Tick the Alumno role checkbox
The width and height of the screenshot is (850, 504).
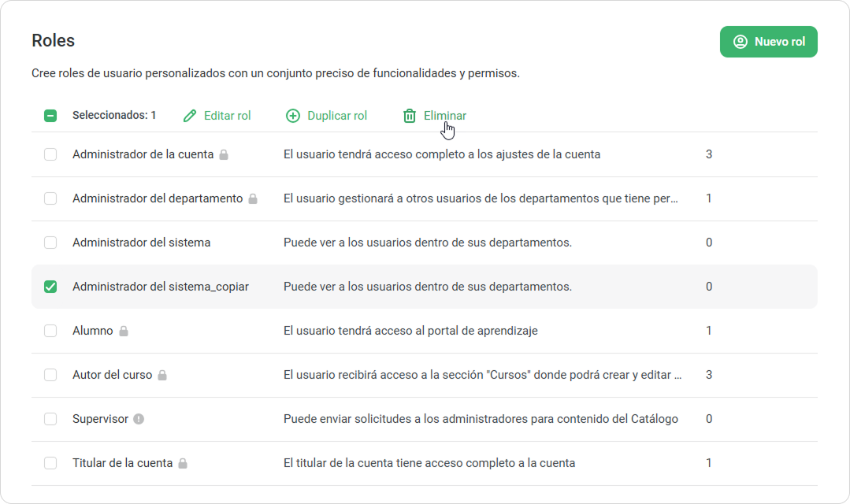point(50,331)
